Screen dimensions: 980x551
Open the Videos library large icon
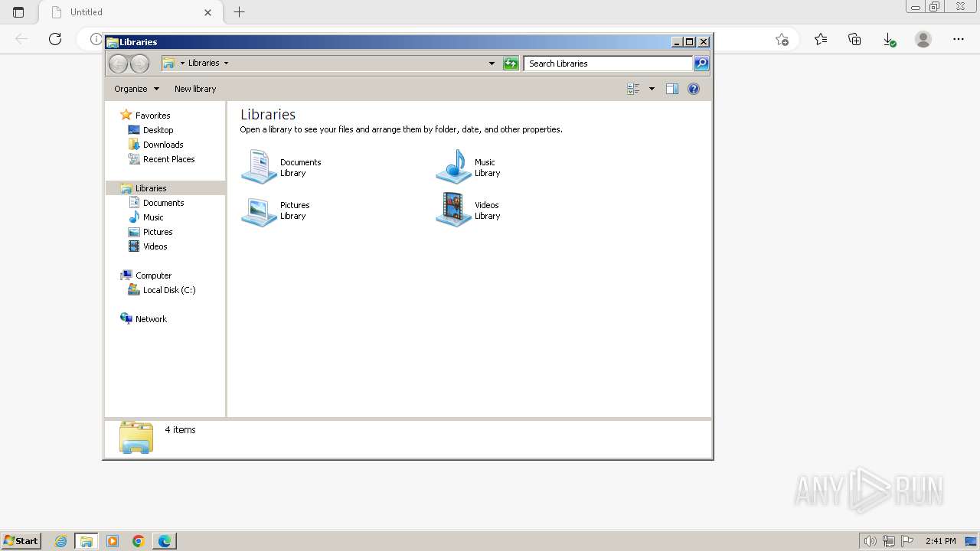(x=453, y=210)
